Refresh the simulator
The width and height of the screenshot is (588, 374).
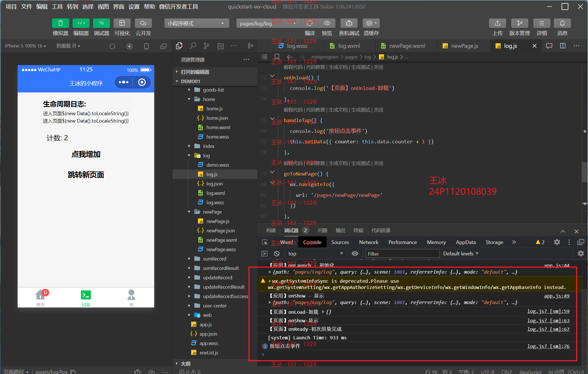click(112, 46)
